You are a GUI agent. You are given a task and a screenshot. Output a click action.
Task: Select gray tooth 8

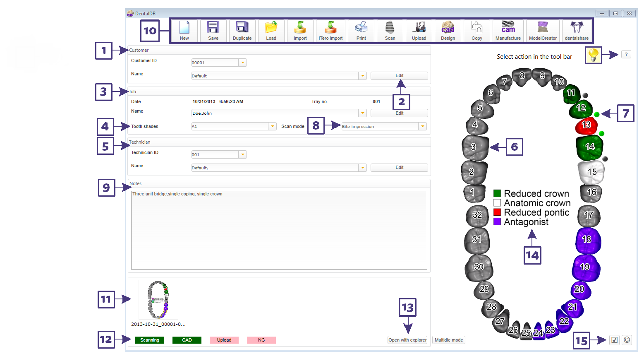pyautogui.click(x=522, y=77)
